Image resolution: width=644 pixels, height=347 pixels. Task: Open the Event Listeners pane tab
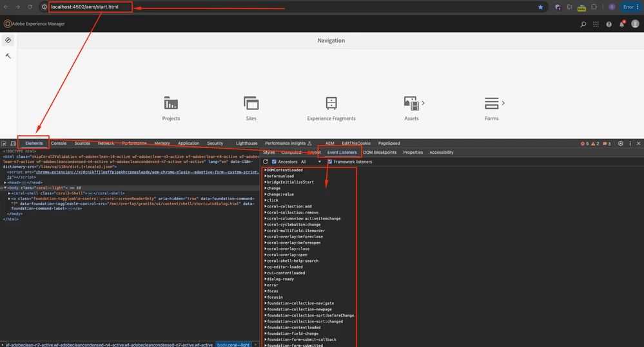pyautogui.click(x=342, y=152)
